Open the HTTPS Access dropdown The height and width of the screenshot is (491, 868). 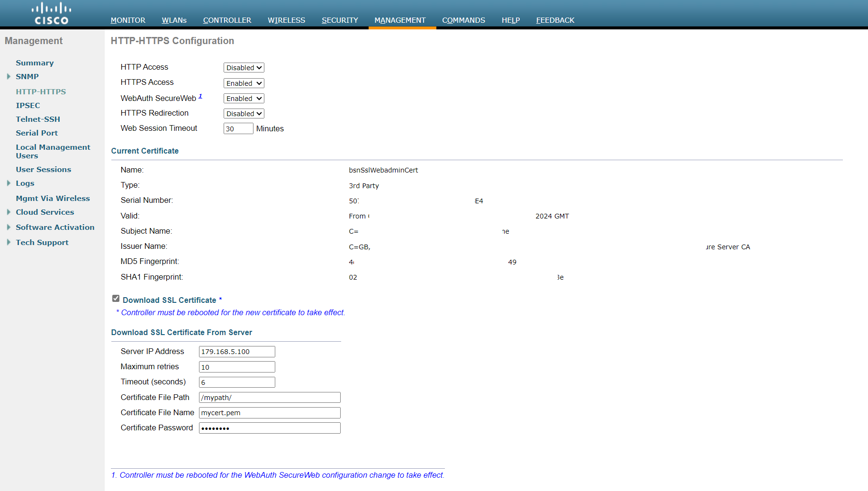[244, 83]
